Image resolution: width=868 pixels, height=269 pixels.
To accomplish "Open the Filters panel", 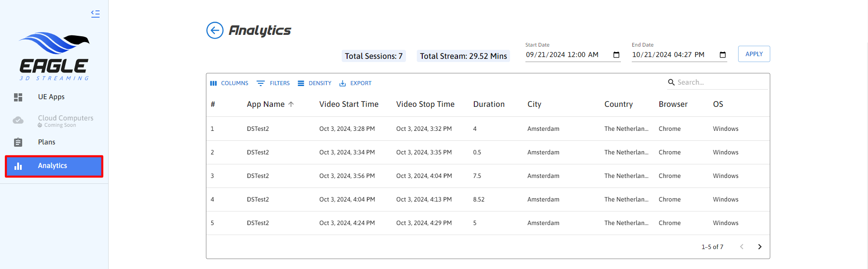I will tap(273, 83).
